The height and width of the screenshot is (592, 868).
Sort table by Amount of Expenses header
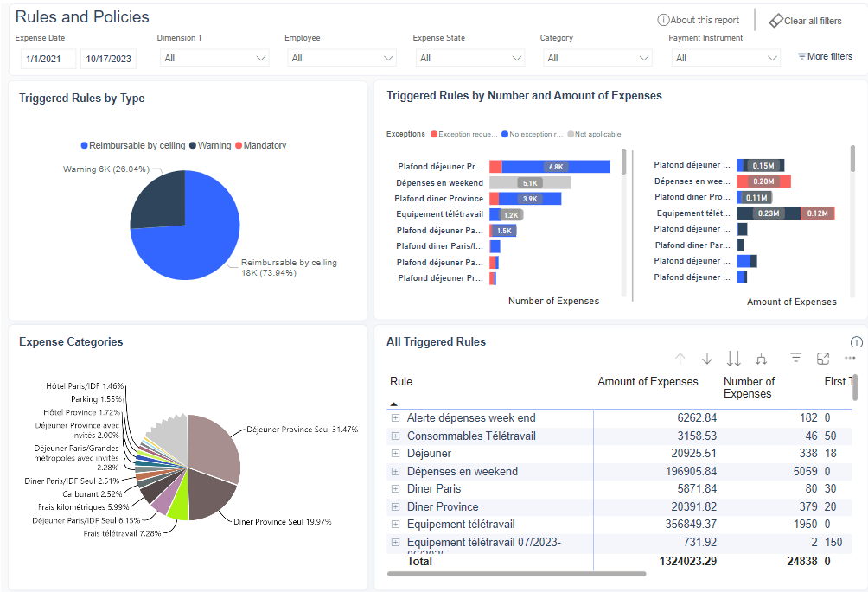[648, 381]
